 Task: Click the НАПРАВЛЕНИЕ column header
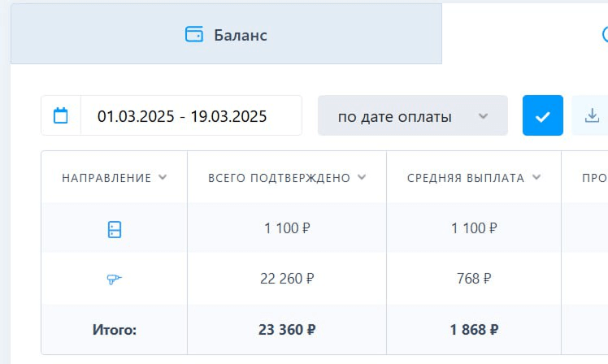pos(106,178)
